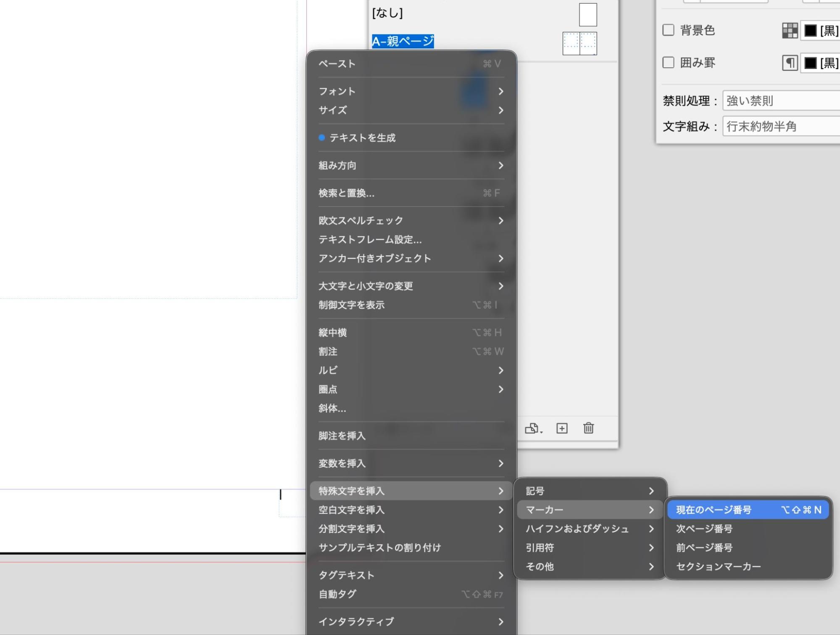Expand the フォント submenu
The height and width of the screenshot is (635, 840).
pos(411,91)
